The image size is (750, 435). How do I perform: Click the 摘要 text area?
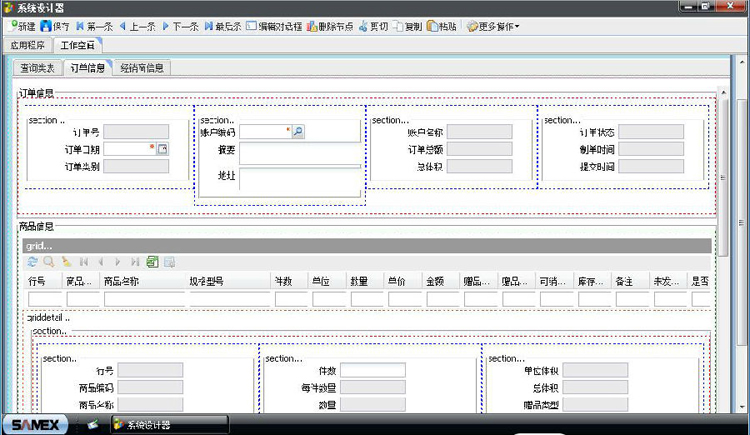tap(300, 154)
